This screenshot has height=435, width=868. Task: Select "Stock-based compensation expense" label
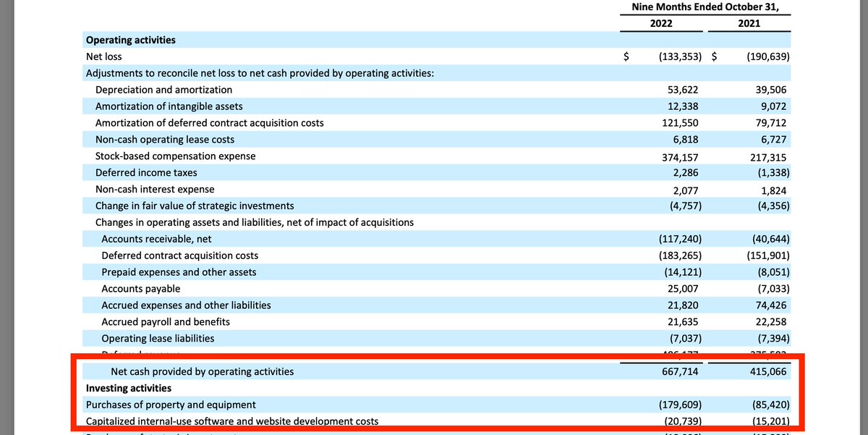[175, 156]
